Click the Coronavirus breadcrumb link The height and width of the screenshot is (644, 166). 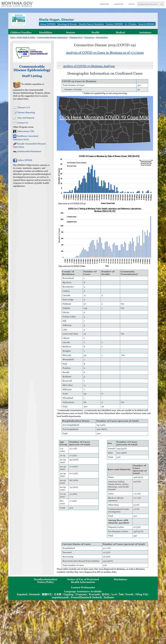[x=89, y=37]
